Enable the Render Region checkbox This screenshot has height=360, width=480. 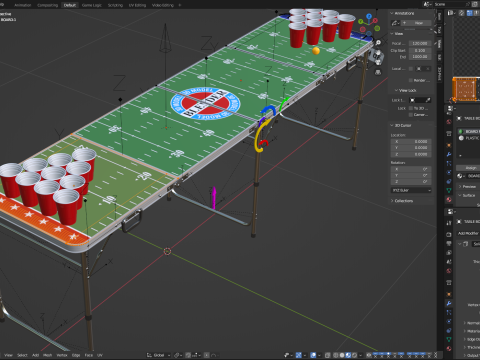(x=411, y=80)
